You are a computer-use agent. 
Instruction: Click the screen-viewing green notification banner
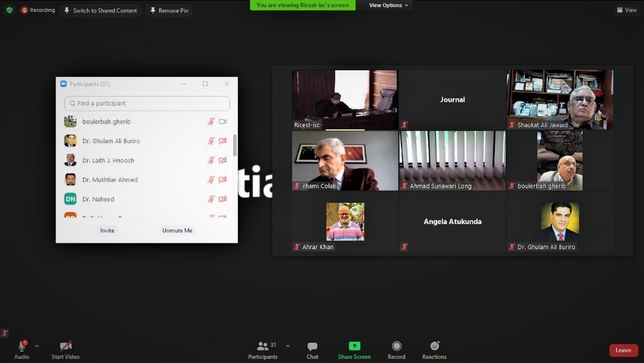[x=302, y=5]
